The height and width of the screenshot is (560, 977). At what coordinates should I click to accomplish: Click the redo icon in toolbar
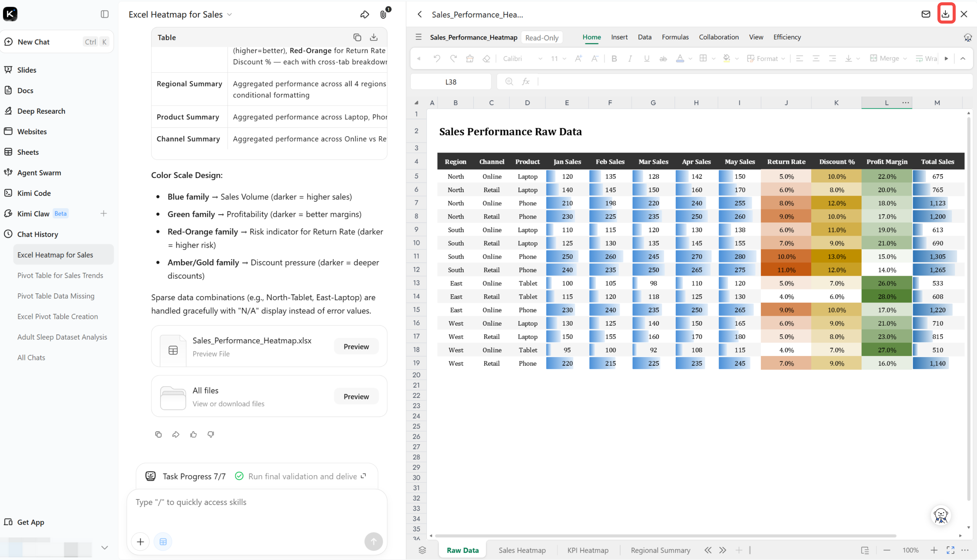point(453,59)
